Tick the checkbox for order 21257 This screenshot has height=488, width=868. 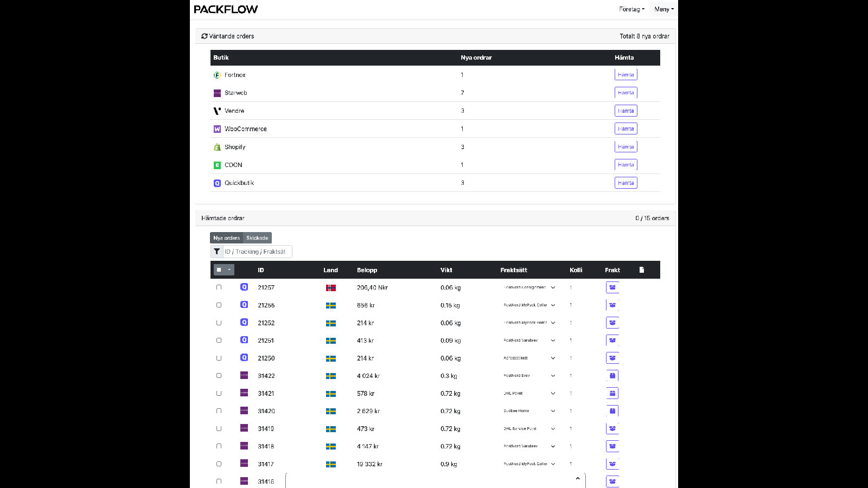219,287
